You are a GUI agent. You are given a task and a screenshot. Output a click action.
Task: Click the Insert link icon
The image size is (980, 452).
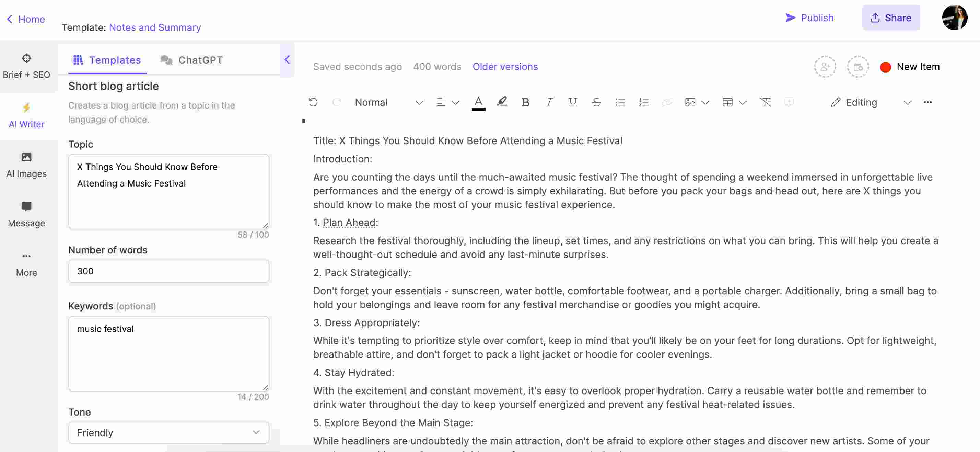click(666, 102)
